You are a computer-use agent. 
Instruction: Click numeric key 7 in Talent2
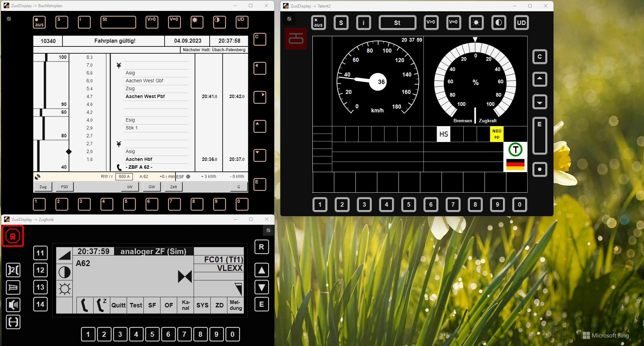click(453, 205)
